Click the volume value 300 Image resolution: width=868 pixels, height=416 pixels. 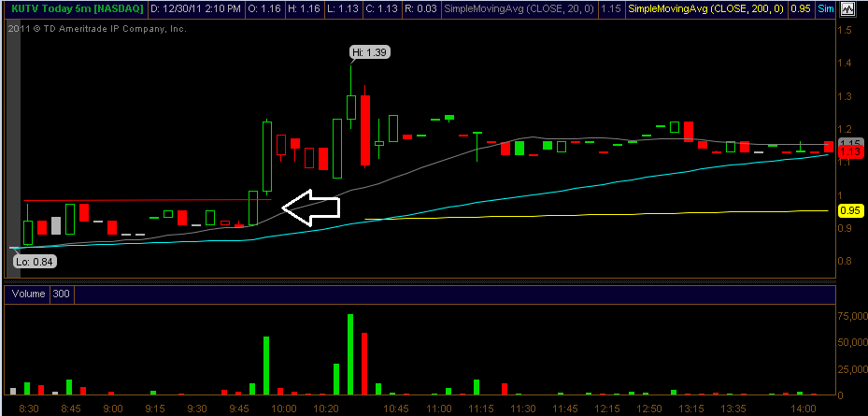[62, 294]
